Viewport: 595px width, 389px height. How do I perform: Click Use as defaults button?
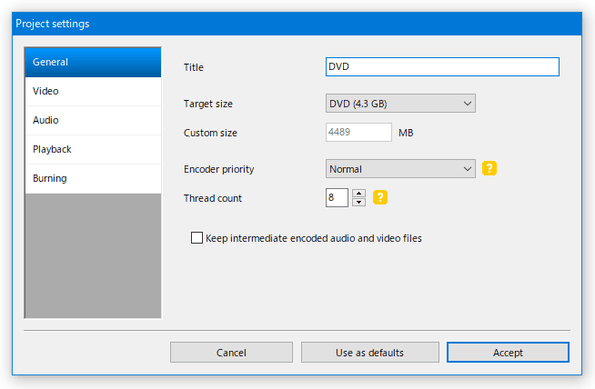coord(370,353)
